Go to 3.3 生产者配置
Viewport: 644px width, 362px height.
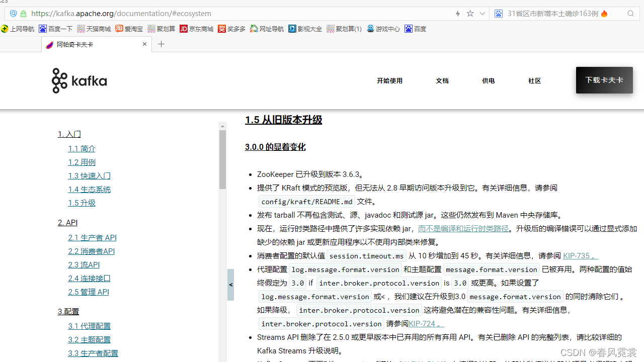[93, 353]
